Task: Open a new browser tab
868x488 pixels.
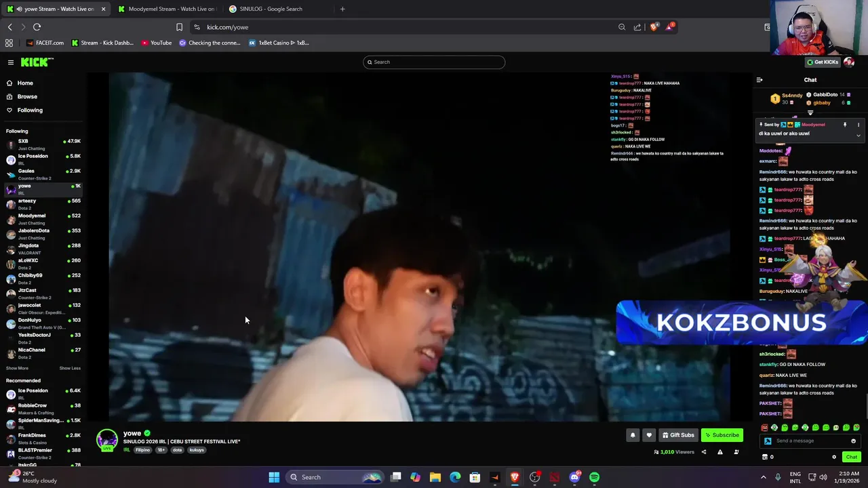Action: click(x=342, y=9)
